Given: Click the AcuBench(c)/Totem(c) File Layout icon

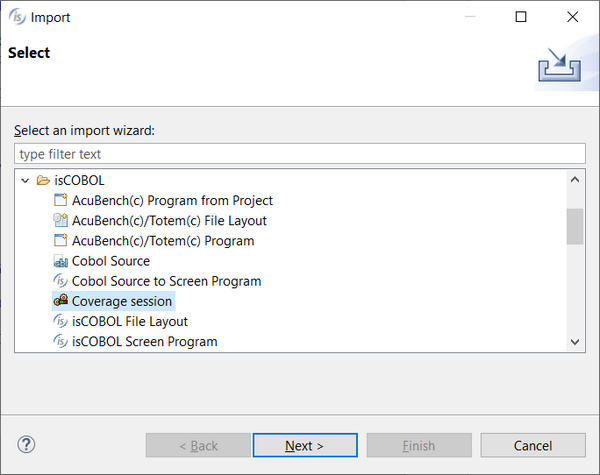Looking at the screenshot, I should 60,220.
